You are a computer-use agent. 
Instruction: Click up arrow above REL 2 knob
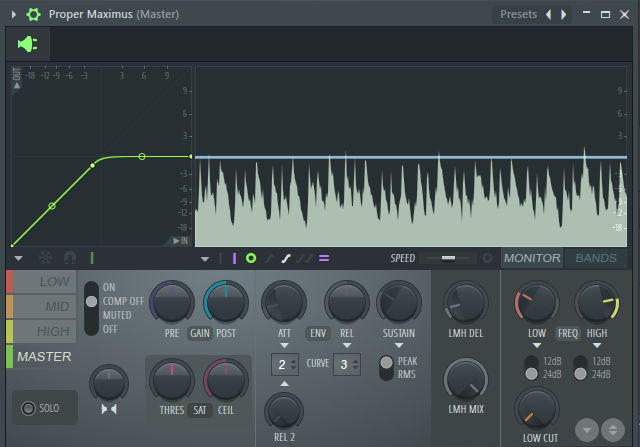[x=284, y=384]
